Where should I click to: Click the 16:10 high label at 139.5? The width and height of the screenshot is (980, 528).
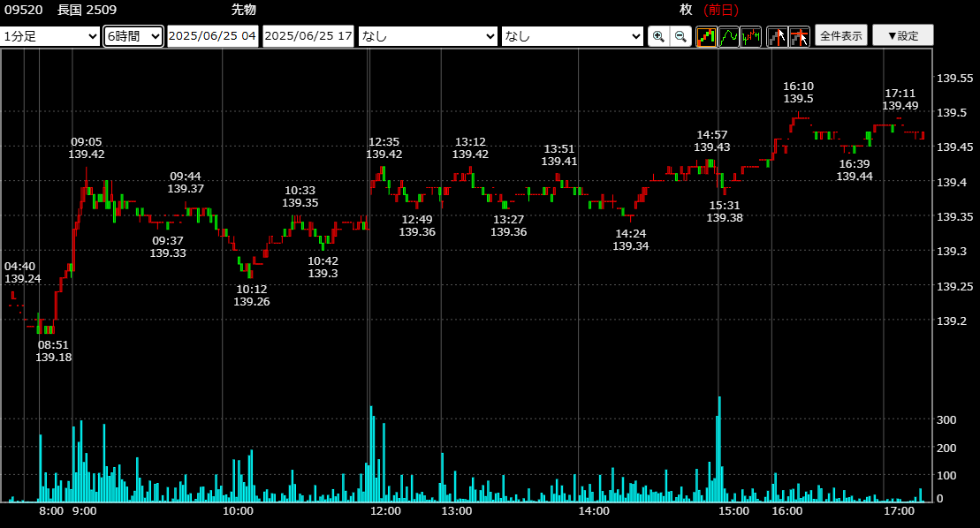798,93
